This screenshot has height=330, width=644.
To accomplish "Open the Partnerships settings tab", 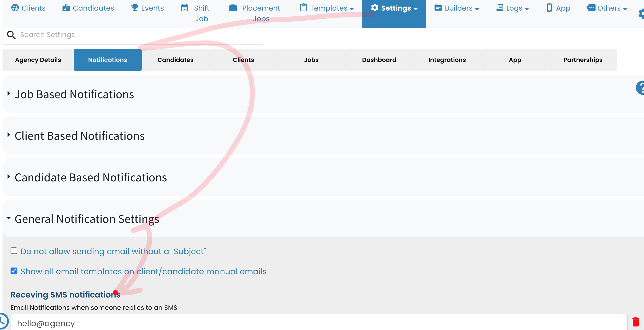I will [x=583, y=60].
